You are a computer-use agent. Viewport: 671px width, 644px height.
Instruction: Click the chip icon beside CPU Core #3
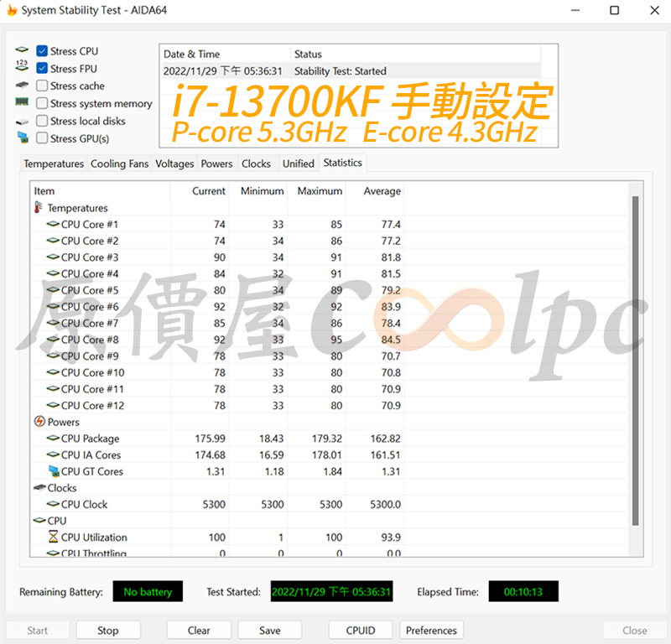(53, 257)
